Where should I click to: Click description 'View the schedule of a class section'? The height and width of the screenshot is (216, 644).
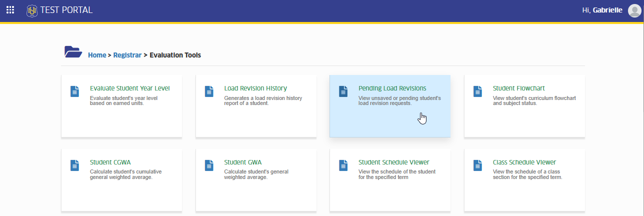pyautogui.click(x=527, y=174)
